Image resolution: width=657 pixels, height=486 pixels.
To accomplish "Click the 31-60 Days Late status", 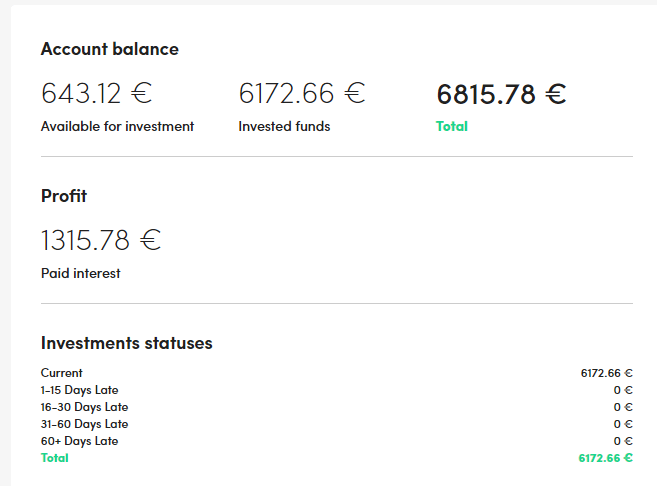I will [x=84, y=424].
